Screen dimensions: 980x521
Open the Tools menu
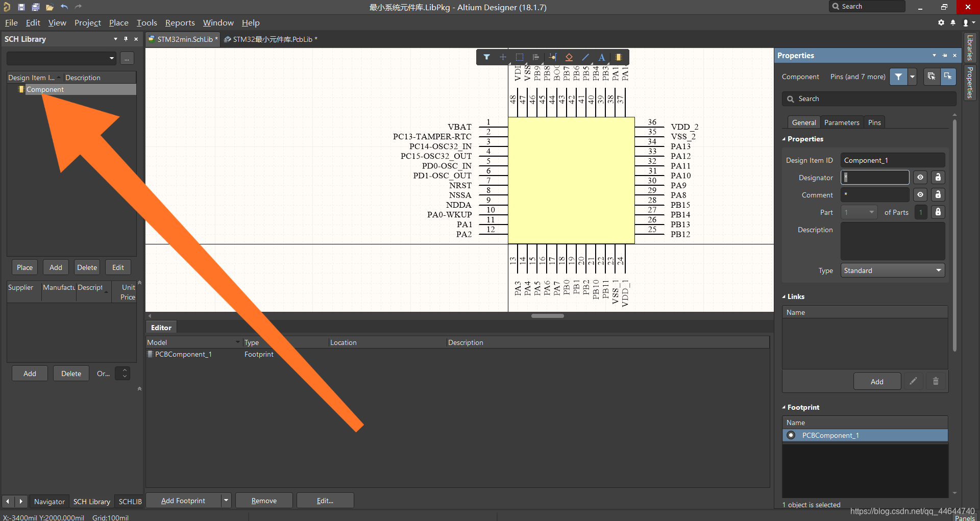[146, 22]
